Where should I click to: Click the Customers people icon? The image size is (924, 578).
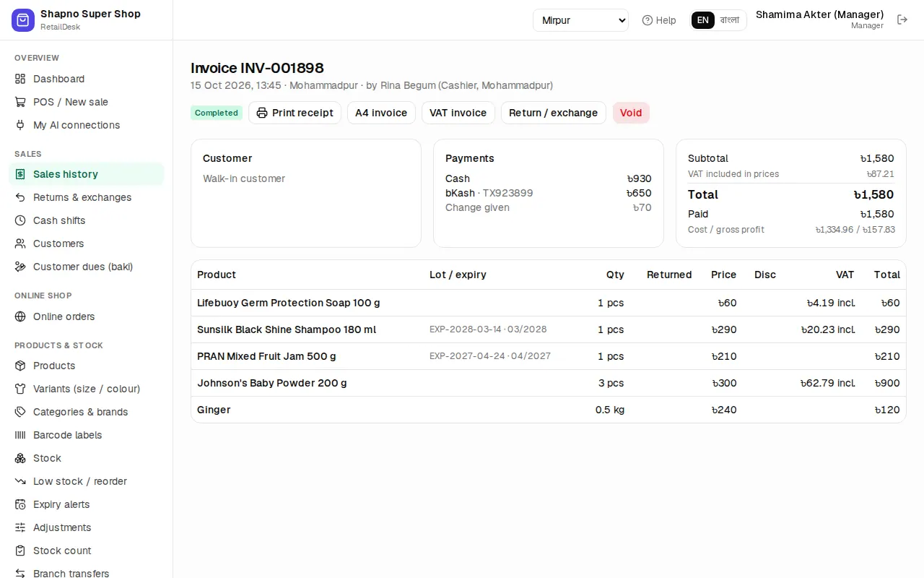(x=20, y=243)
